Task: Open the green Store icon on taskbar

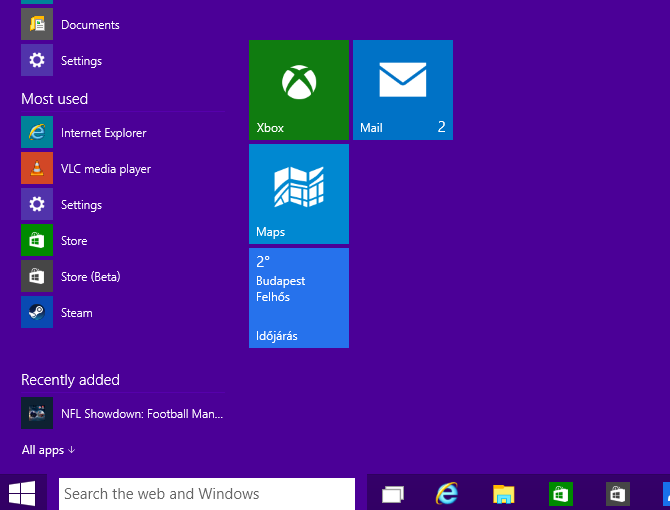Action: pos(561,494)
